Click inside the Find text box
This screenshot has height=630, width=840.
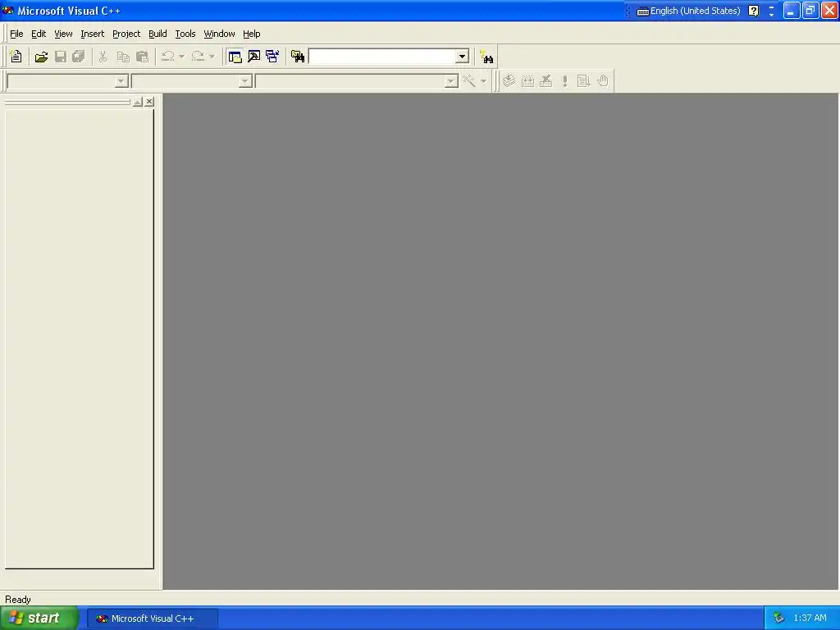pos(382,57)
